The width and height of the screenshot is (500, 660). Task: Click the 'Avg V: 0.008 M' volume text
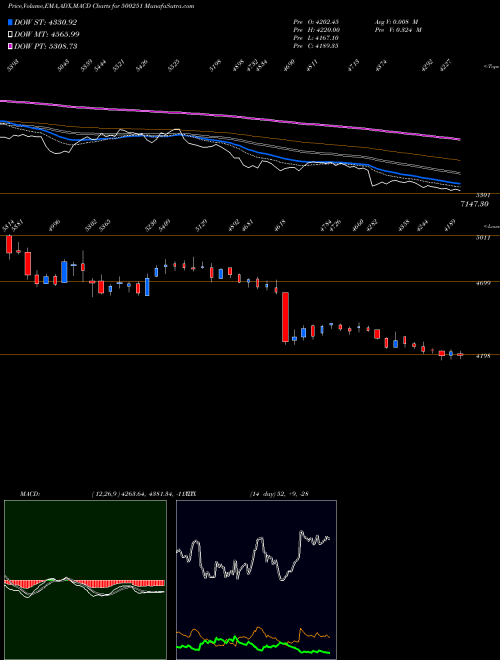395,22
